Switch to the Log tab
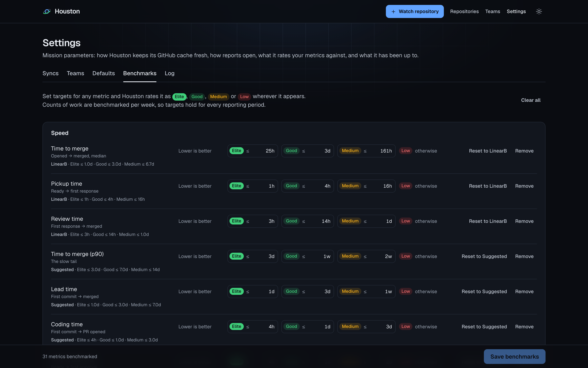 click(169, 73)
